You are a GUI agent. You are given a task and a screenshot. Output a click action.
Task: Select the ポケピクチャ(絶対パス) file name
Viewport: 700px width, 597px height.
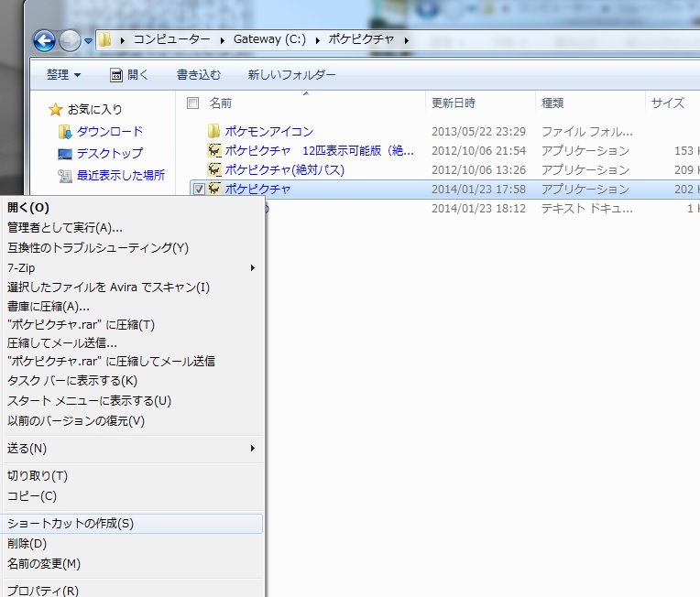click(284, 169)
